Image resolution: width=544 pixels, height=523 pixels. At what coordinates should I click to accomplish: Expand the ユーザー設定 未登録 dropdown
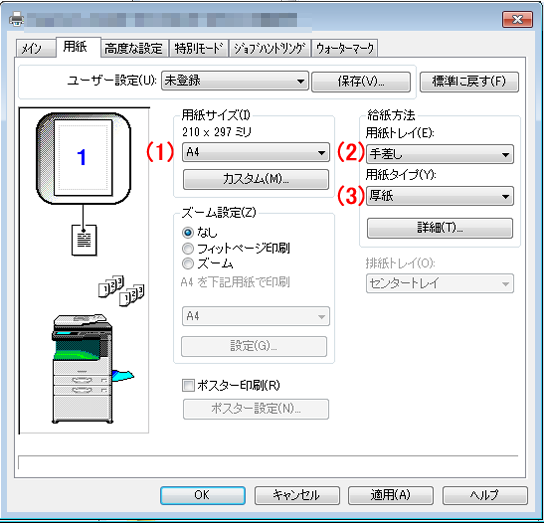(235, 81)
